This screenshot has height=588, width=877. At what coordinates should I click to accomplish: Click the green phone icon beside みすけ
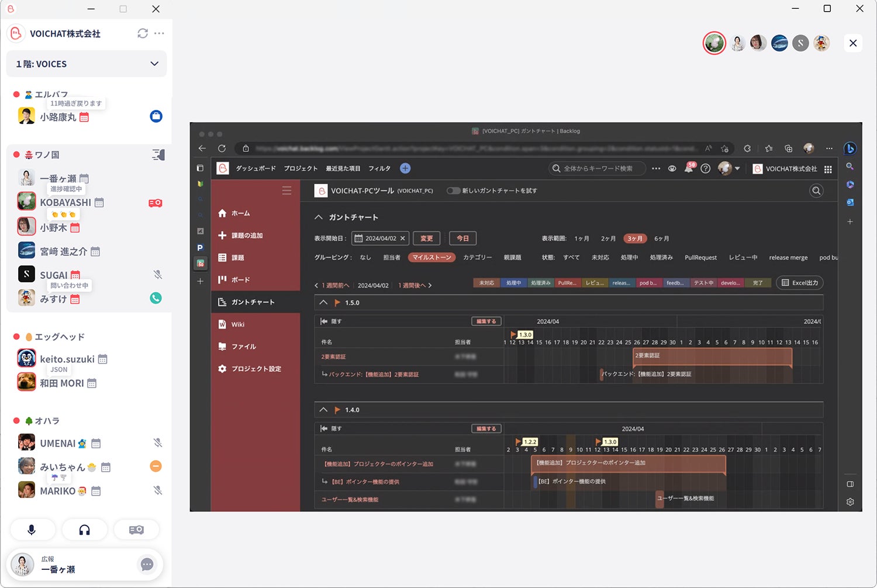[156, 298]
